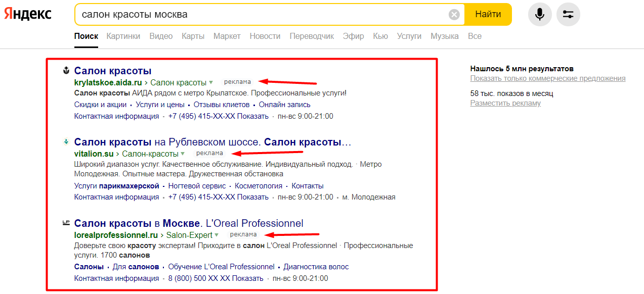Start voice search with the microphone icon
The height and width of the screenshot is (294, 644).
[x=540, y=14]
